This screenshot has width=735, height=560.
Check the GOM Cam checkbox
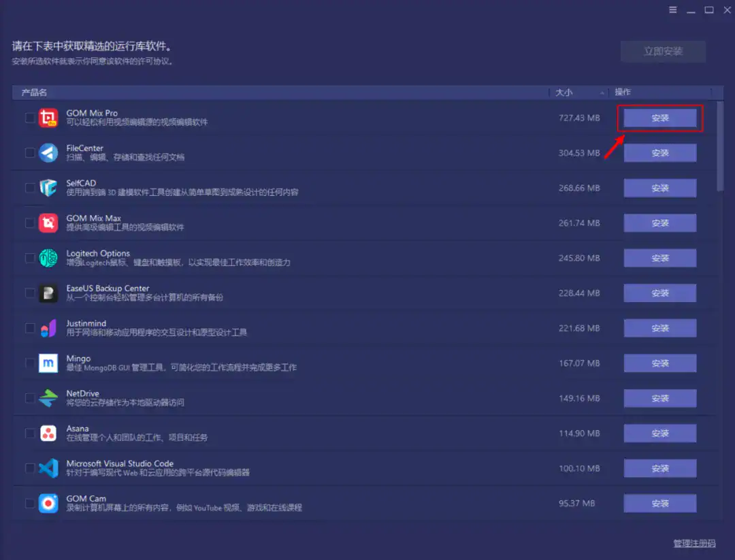click(x=29, y=504)
